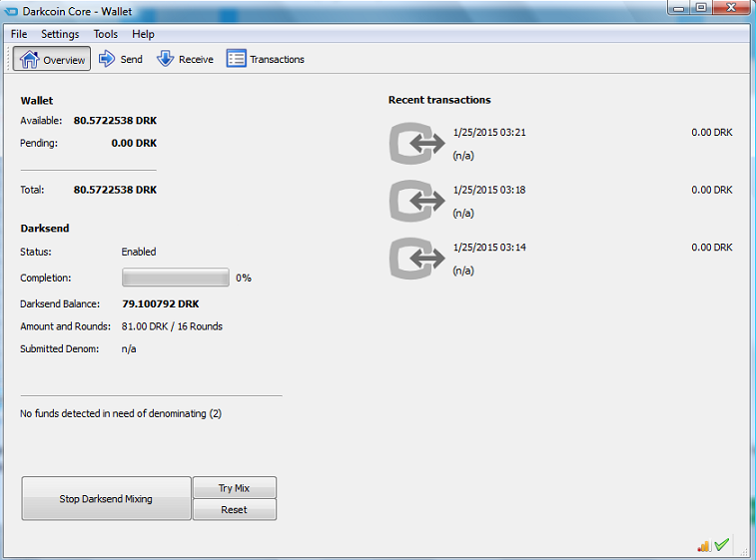The height and width of the screenshot is (560, 756).
Task: Click the 1/25/2015 03:14 transaction date
Action: tap(489, 248)
